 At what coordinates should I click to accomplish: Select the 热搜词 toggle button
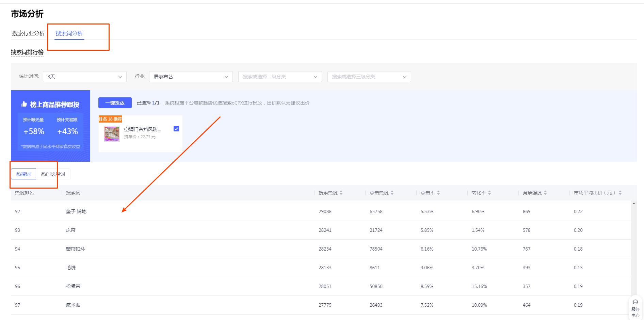click(23, 174)
